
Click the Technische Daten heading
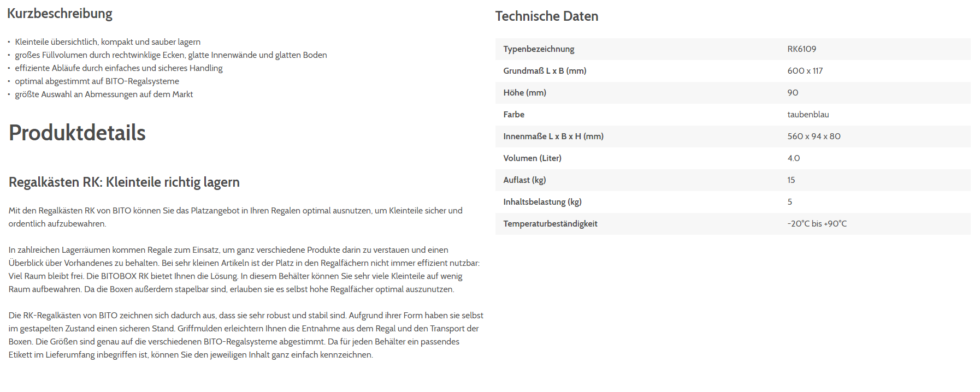tap(546, 16)
